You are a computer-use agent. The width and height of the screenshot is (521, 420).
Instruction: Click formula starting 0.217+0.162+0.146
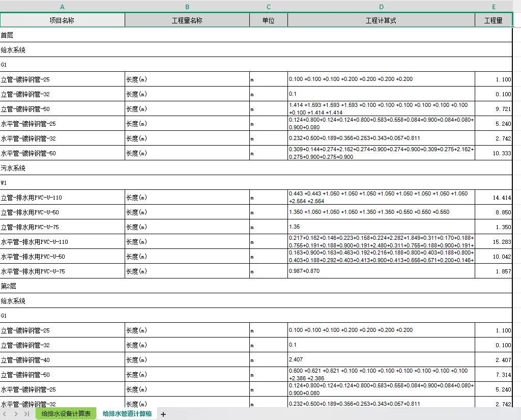click(381, 242)
